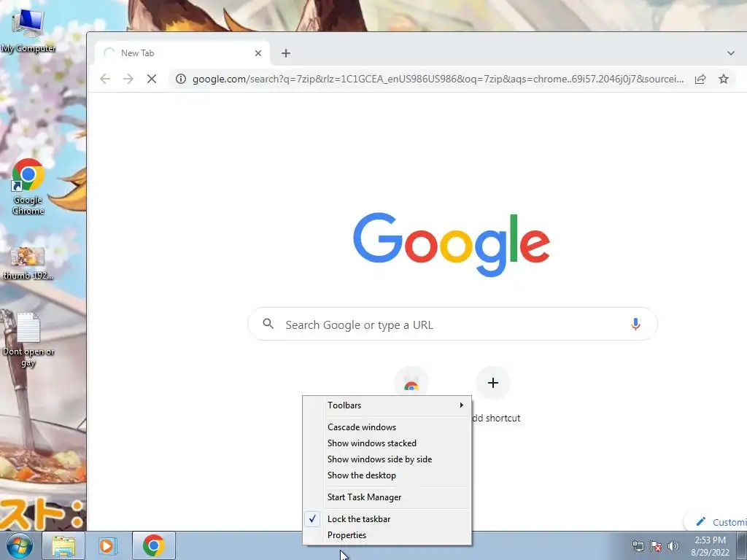Start voice search with microphone icon

[635, 324]
